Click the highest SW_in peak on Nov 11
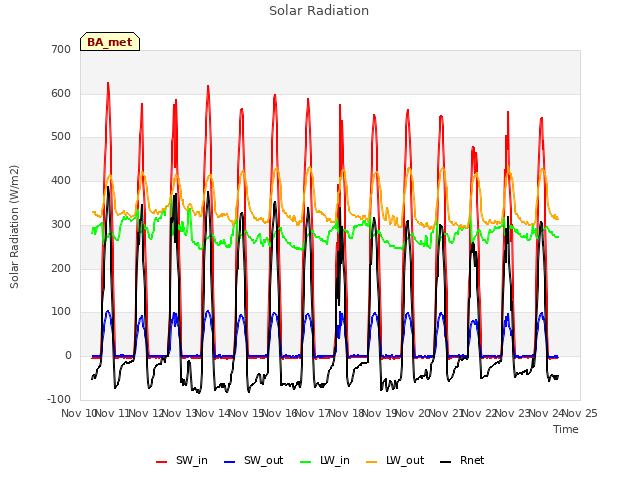The width and height of the screenshot is (640, 480). [x=108, y=83]
